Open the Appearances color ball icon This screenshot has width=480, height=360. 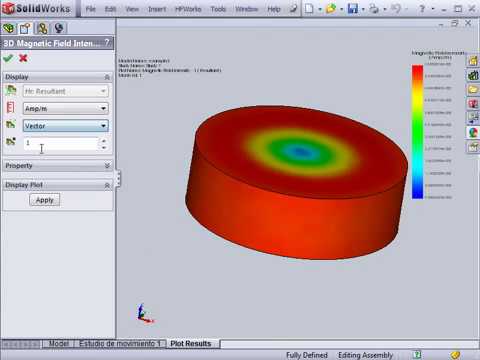473,132
